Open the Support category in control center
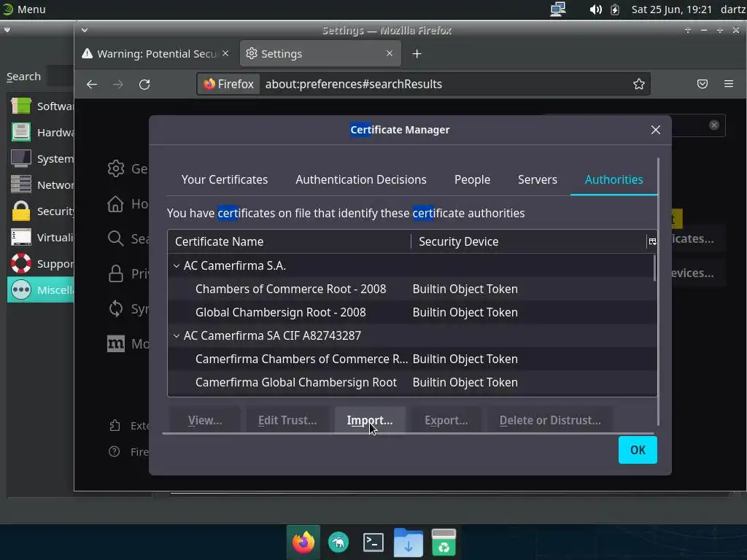Screen dimensions: 747x560 point(41,263)
